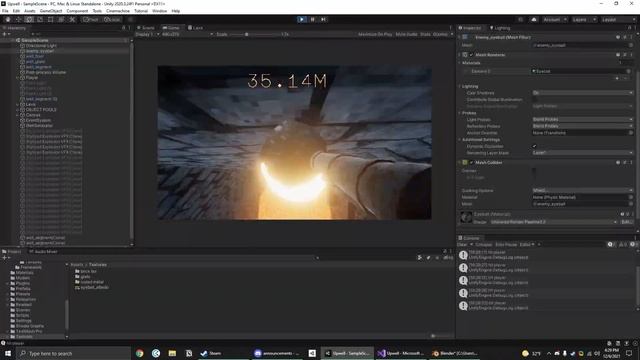Toggle Mute Audio in Game view
Viewport: 640px width, 360px height.
point(406,34)
